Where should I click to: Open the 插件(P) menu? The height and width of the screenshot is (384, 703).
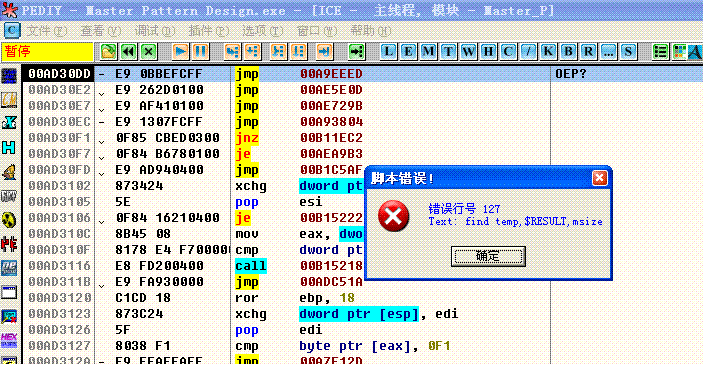pos(208,31)
